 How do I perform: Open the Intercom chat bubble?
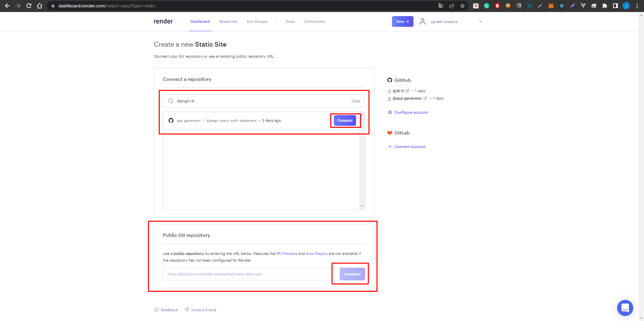[x=625, y=308]
